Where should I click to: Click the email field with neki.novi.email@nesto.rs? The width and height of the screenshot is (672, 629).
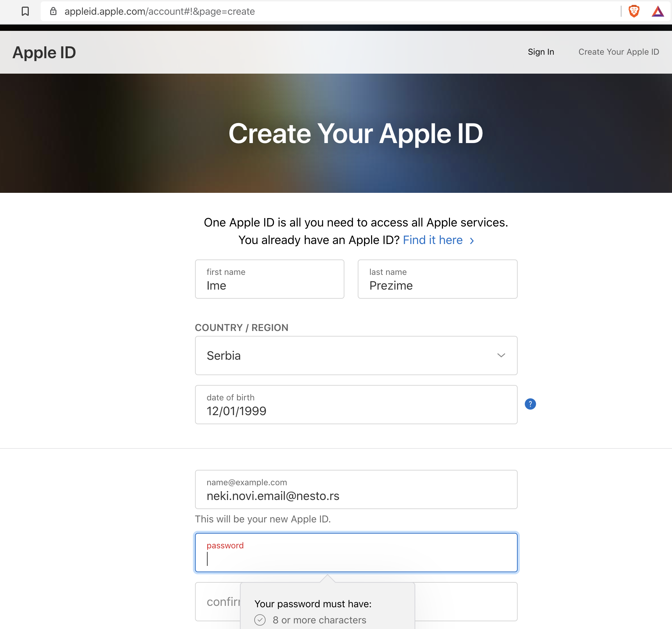coord(356,489)
